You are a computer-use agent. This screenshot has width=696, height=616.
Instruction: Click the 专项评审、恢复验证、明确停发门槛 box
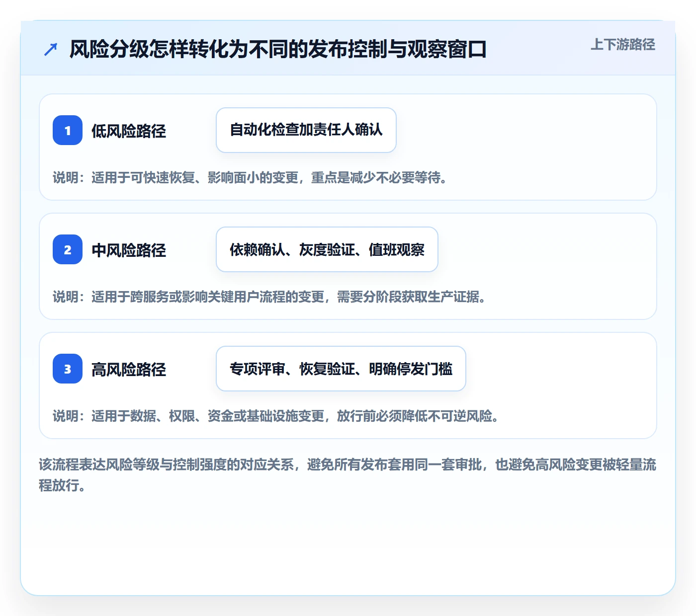click(x=341, y=369)
